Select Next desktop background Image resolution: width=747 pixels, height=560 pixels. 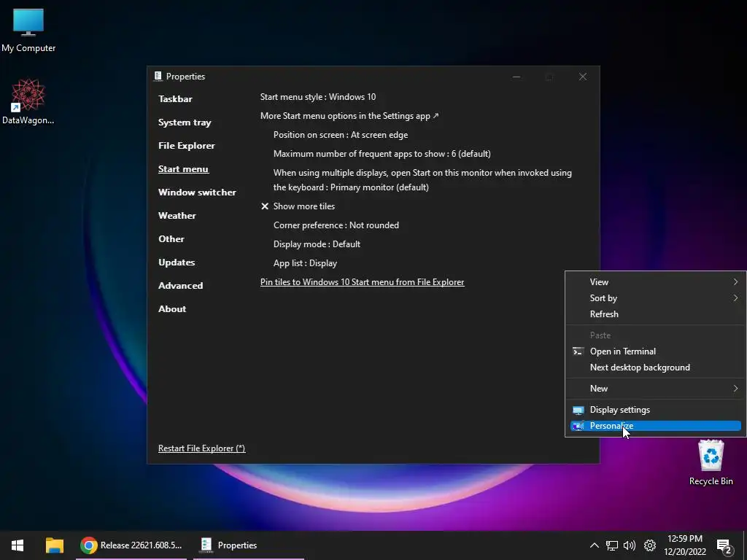[656, 367]
